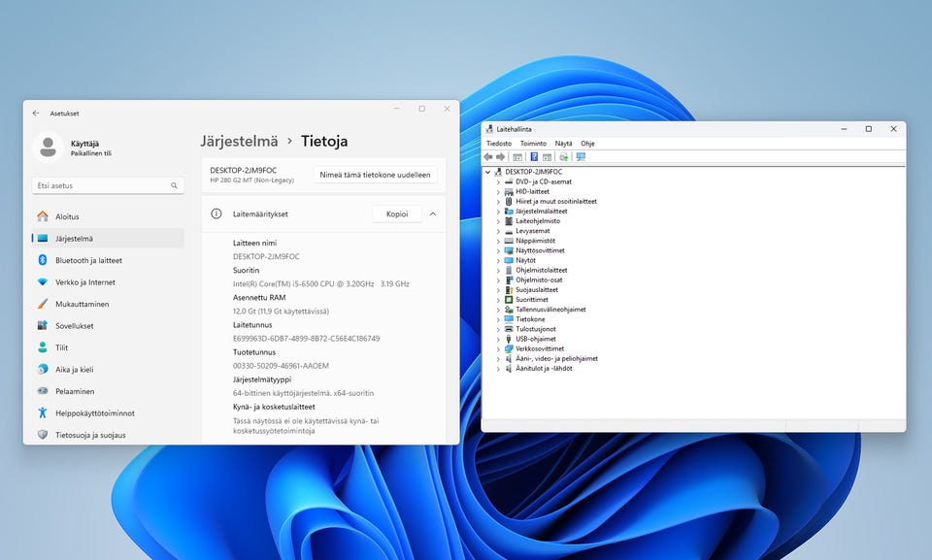Viewport: 932px width, 560px height.
Task: Expand DVD- ja CD-asemat node
Action: 498,181
